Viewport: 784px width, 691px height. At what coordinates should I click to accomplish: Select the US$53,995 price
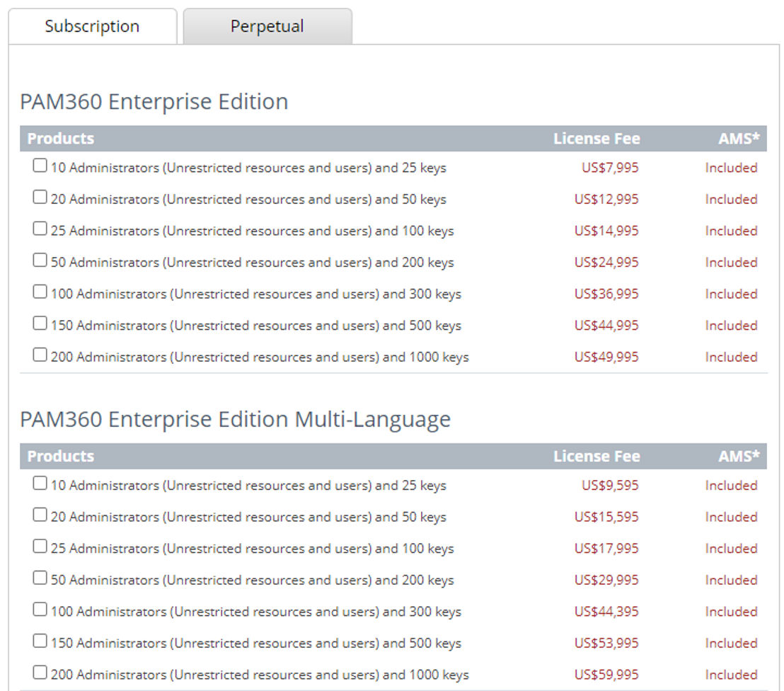pyautogui.click(x=606, y=643)
